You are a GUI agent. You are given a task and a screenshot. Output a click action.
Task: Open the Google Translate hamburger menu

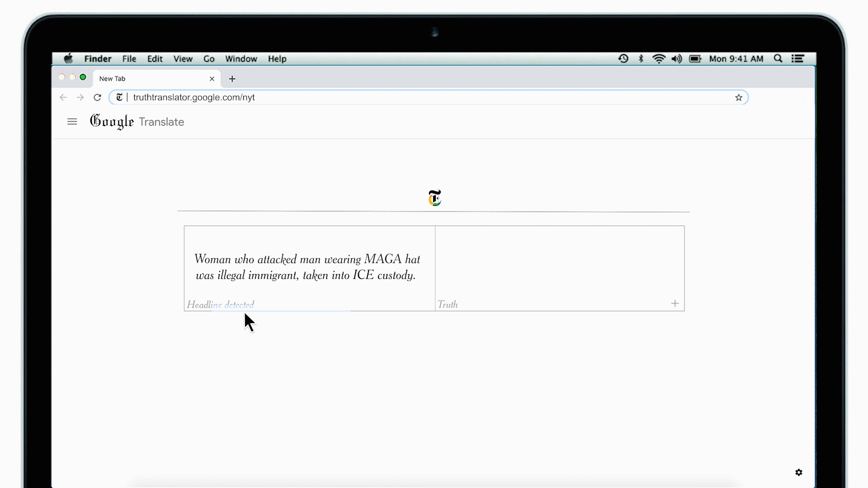(72, 122)
